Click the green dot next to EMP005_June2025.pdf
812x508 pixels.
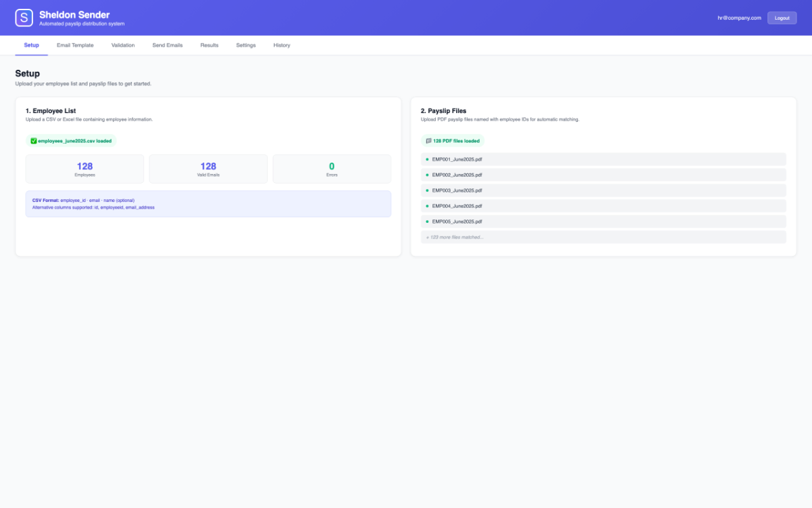pos(427,221)
